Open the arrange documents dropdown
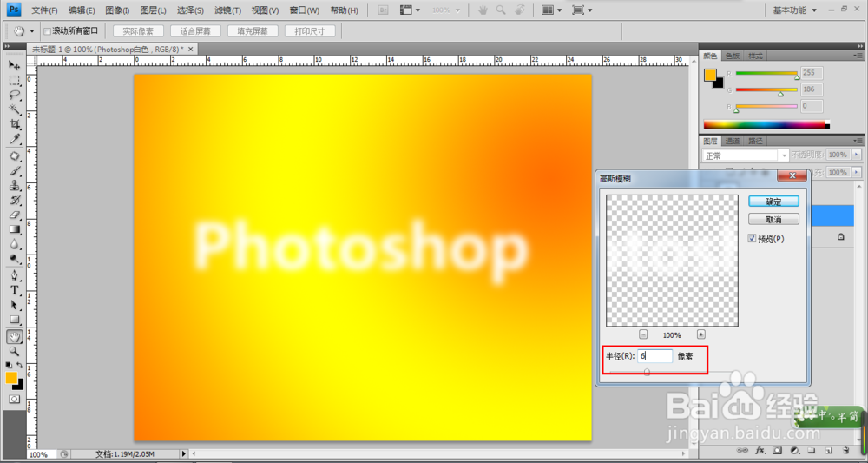 551,10
